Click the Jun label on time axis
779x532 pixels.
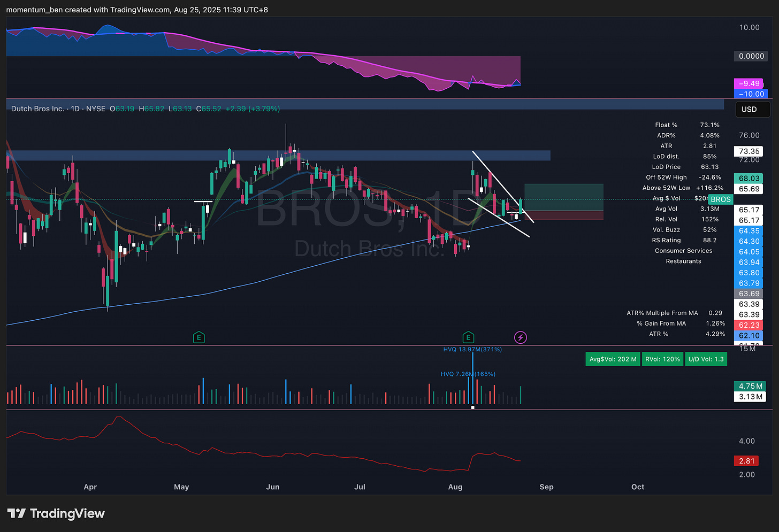273,487
